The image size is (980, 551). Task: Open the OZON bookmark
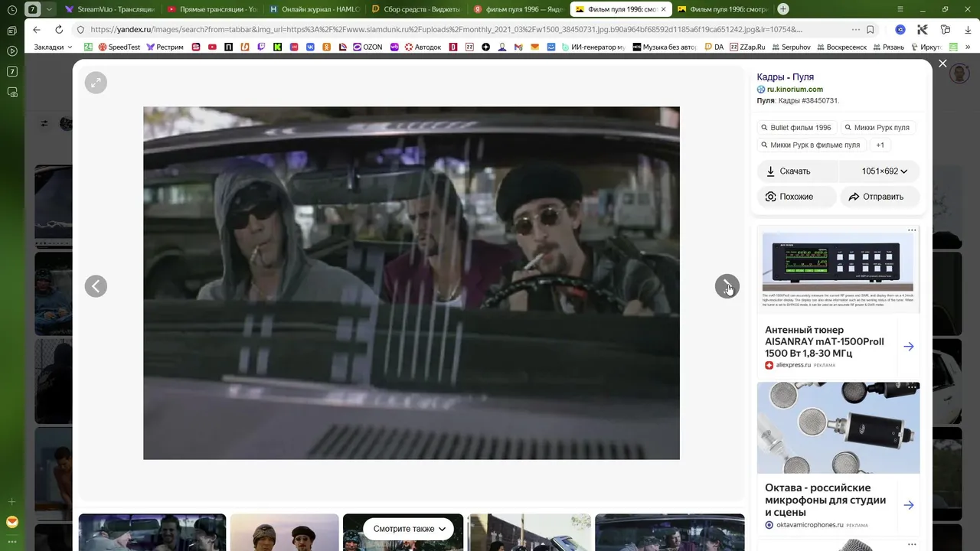(367, 47)
